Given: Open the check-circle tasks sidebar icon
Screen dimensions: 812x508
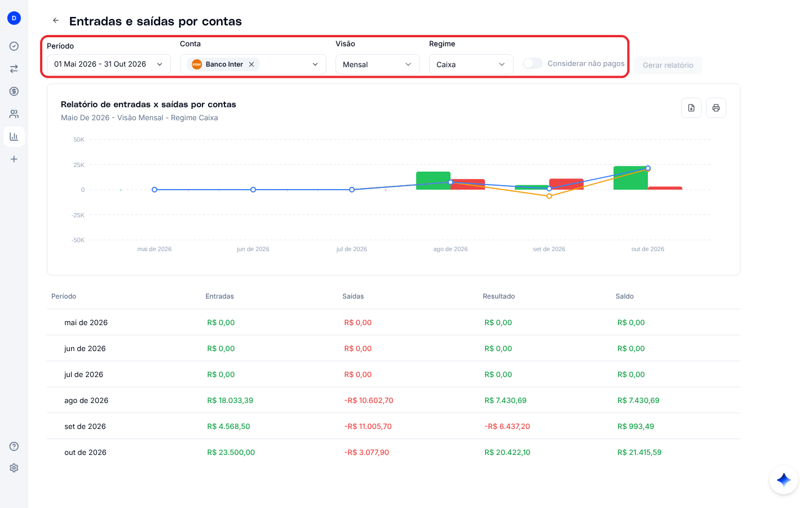Looking at the screenshot, I should tap(14, 46).
